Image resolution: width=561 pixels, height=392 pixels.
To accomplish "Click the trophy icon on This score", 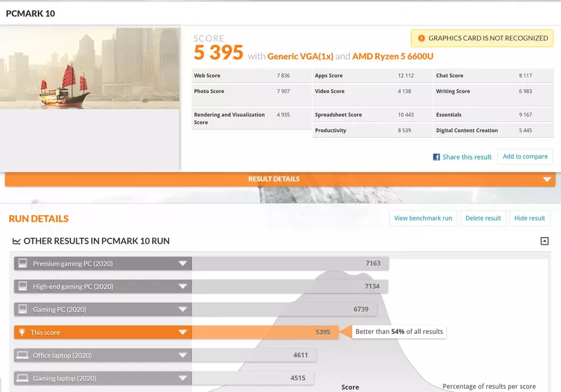I will point(22,333).
